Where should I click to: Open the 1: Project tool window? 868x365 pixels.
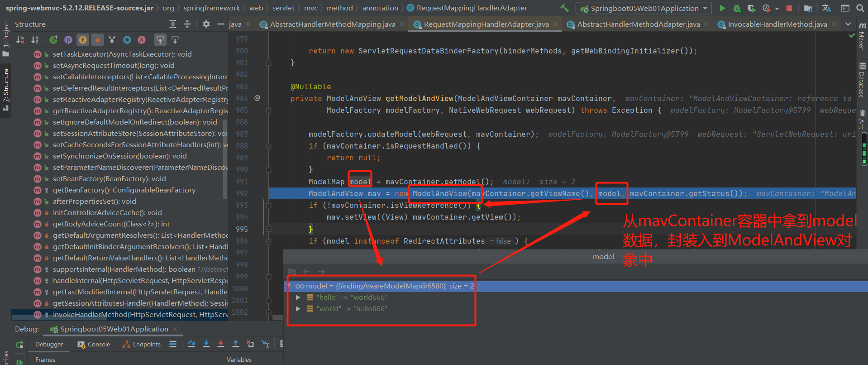pos(6,38)
